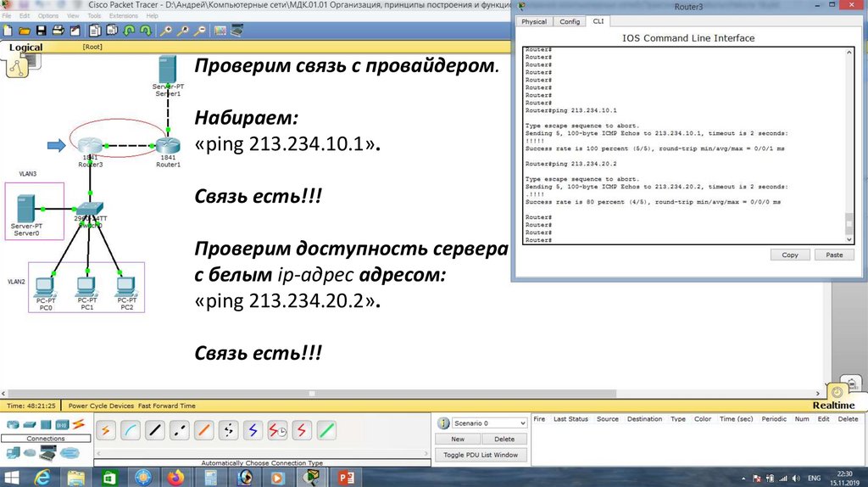This screenshot has width=868, height=487.
Task: Switch to Physical tab in Router3 window
Action: 534,21
